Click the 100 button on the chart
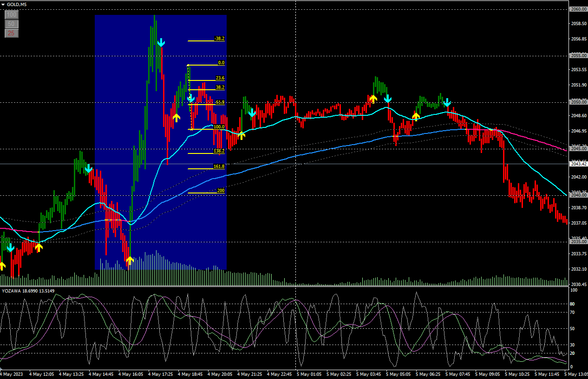The image size is (588, 379). pos(12,15)
